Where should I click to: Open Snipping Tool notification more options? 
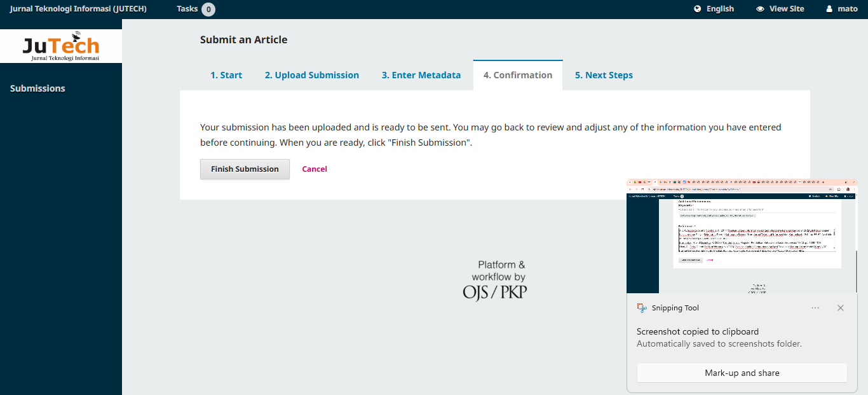pyautogui.click(x=815, y=308)
